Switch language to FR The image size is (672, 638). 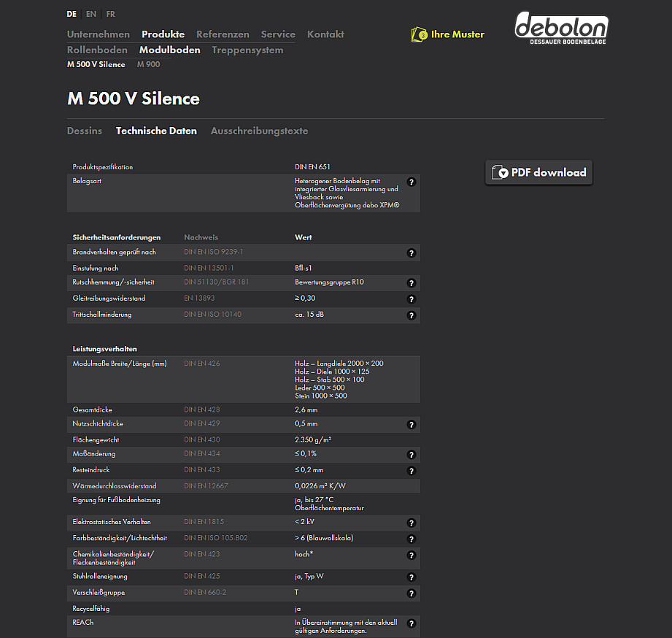111,14
